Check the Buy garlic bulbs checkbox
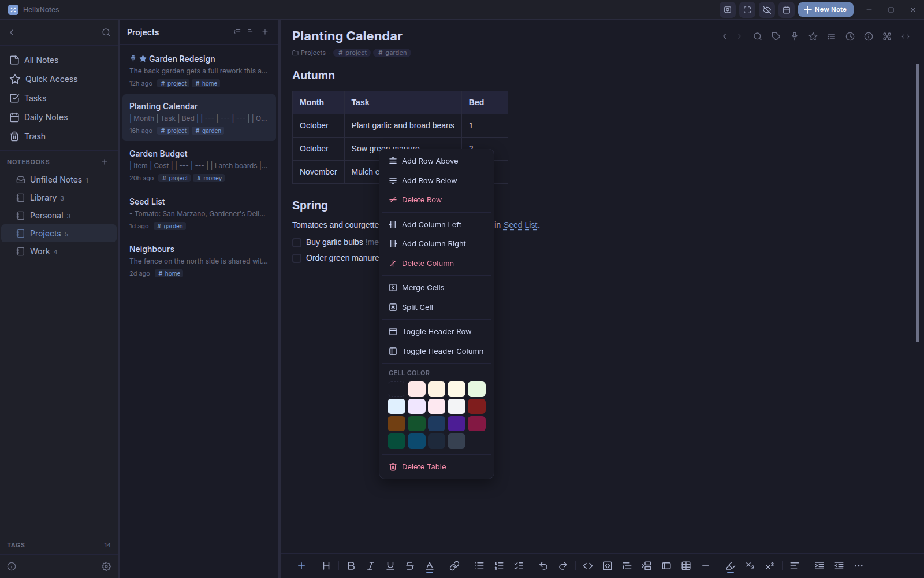 [x=297, y=243]
